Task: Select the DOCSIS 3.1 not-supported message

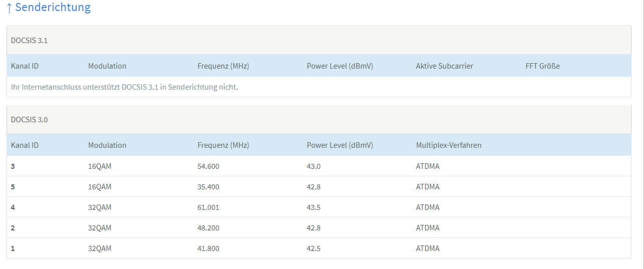Action: pyautogui.click(x=124, y=87)
